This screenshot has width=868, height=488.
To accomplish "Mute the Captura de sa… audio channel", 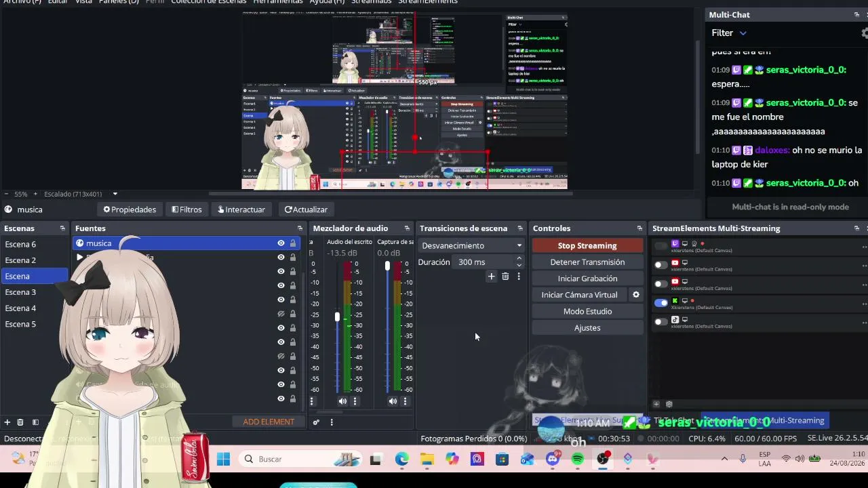I will (393, 401).
